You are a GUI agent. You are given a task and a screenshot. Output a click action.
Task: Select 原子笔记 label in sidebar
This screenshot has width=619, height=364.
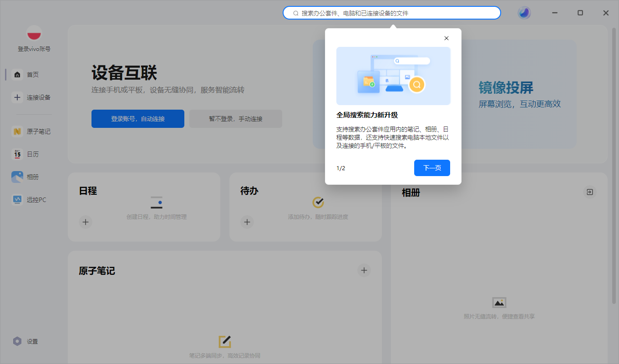click(39, 131)
